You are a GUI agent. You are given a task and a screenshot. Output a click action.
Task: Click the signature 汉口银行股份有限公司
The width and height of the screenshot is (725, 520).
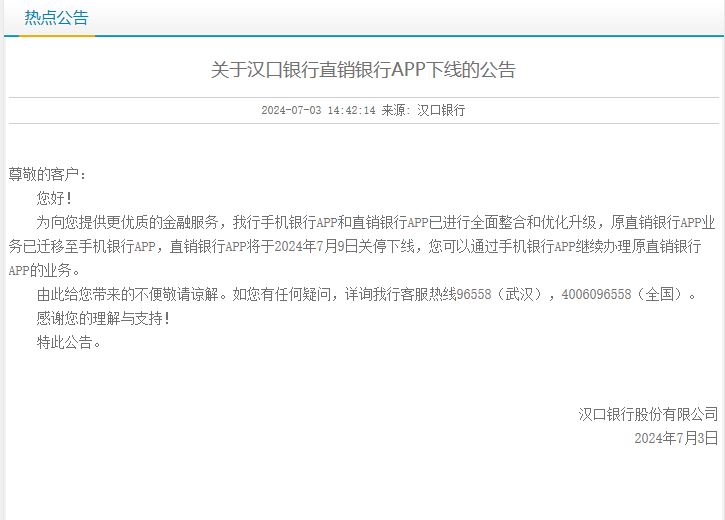point(648,414)
